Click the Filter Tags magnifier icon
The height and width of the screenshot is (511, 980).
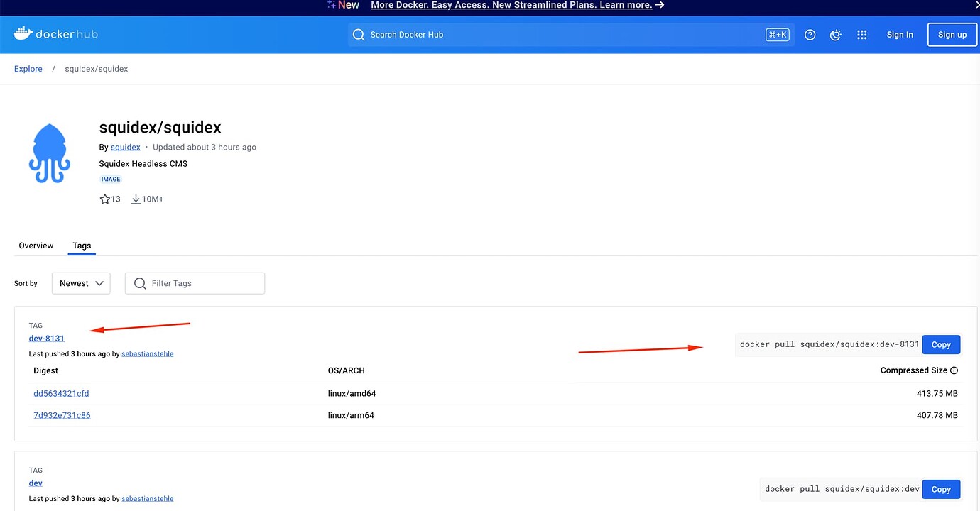tap(140, 283)
